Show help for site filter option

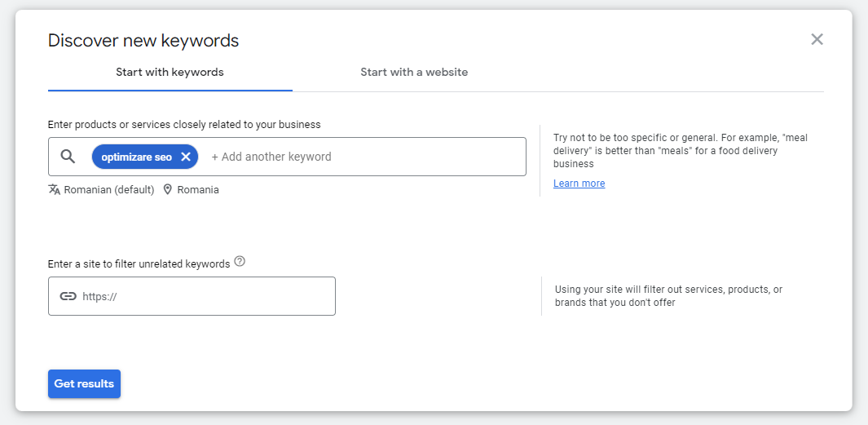point(240,262)
